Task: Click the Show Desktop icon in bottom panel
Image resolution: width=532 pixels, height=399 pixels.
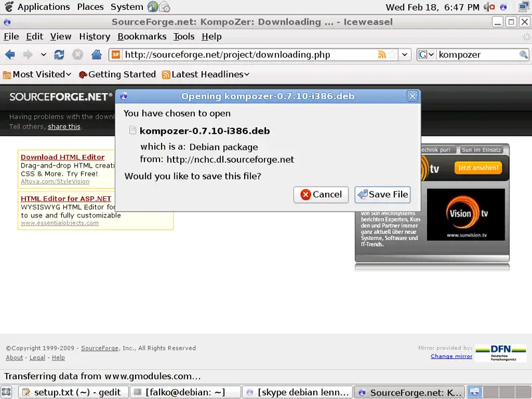Action: (7, 392)
